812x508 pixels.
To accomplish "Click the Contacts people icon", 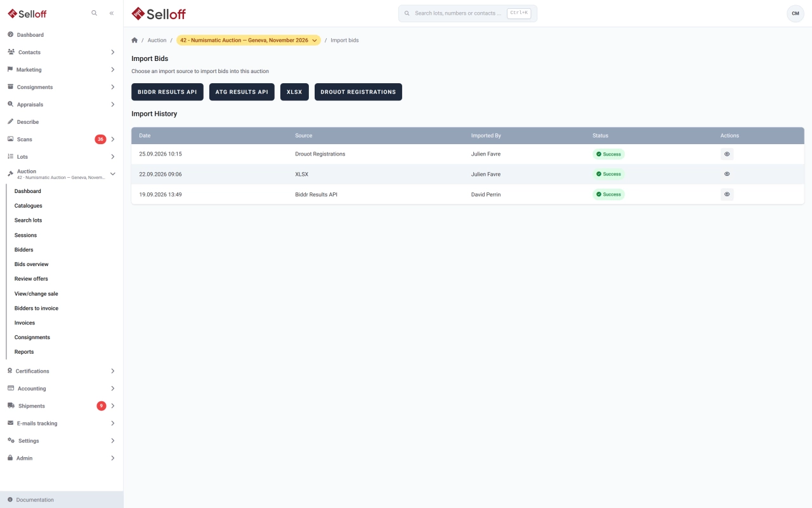I will [x=11, y=52].
